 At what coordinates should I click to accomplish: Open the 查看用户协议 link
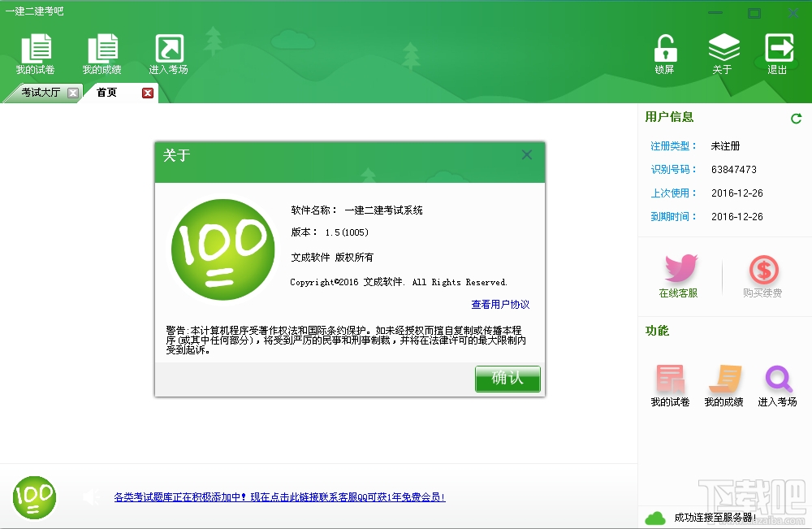coord(500,304)
